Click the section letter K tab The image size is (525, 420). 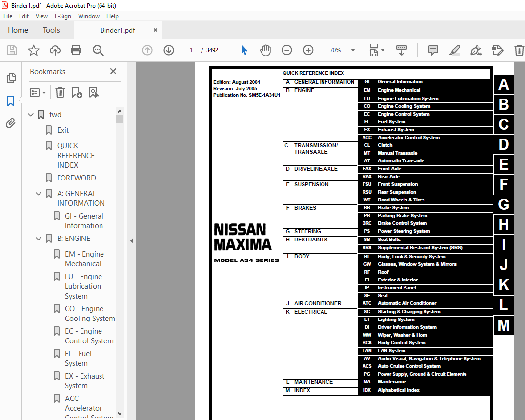[x=504, y=285]
